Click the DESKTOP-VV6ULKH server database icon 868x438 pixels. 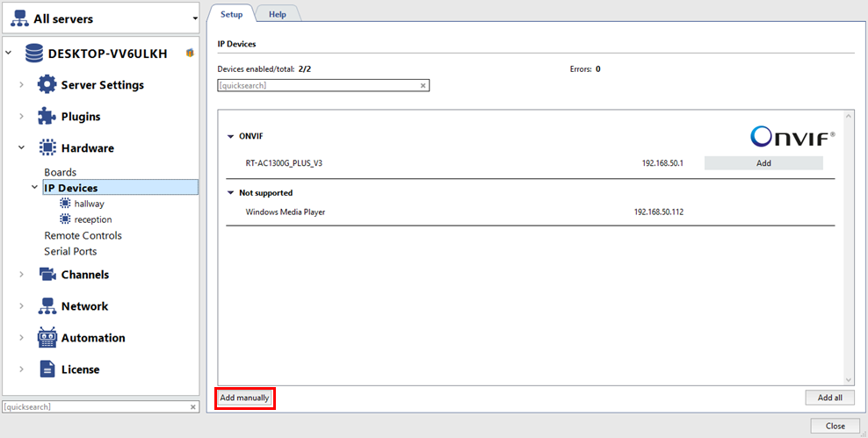click(34, 54)
